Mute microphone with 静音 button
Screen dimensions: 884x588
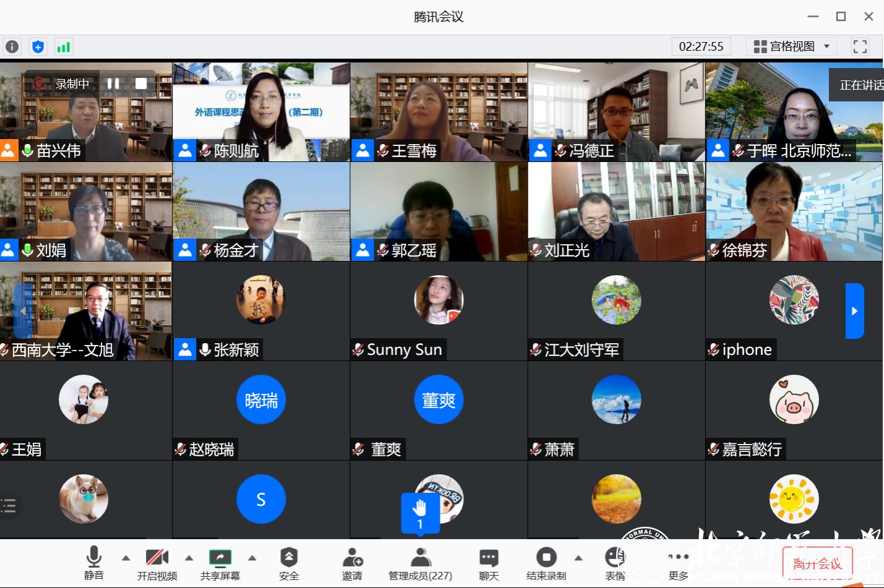[x=94, y=563]
